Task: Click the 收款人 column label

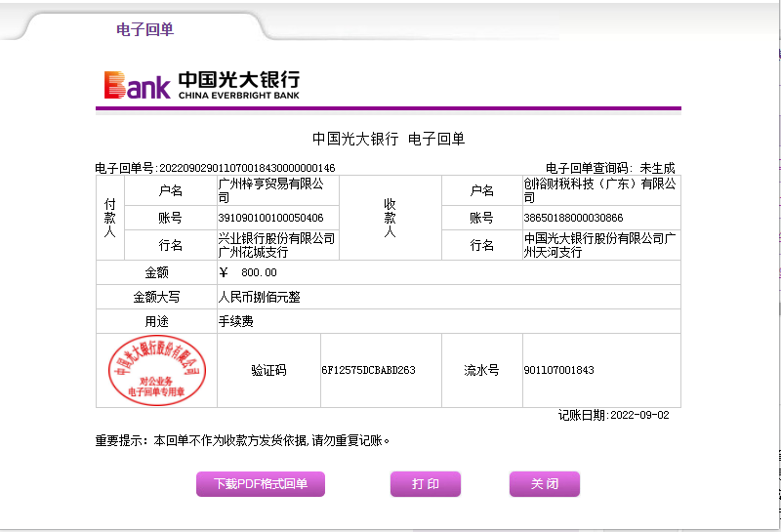Action: point(390,218)
